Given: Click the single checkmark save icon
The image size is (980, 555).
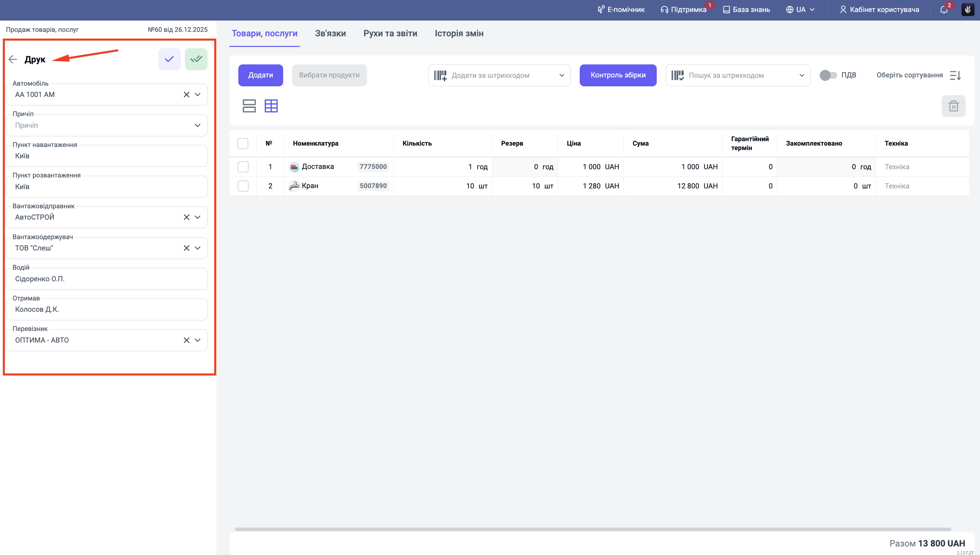Looking at the screenshot, I should pyautogui.click(x=169, y=59).
